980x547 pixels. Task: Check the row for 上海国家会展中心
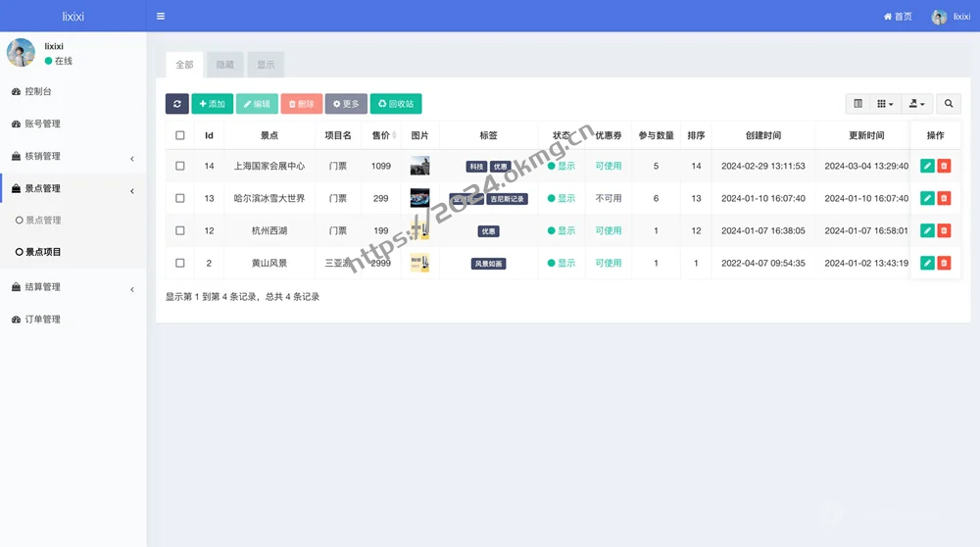(x=180, y=166)
